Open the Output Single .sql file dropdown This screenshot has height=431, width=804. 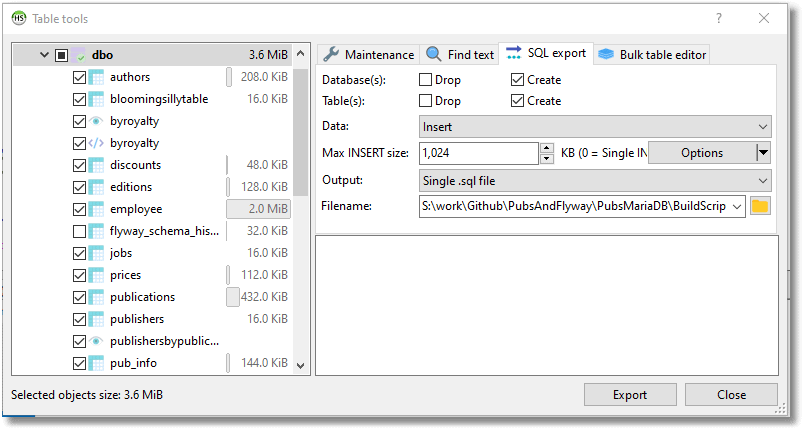click(594, 181)
